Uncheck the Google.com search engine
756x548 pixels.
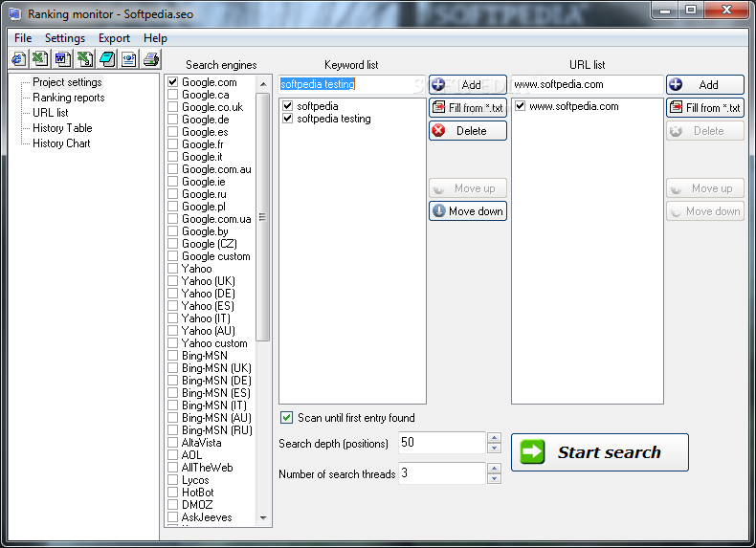tap(172, 82)
